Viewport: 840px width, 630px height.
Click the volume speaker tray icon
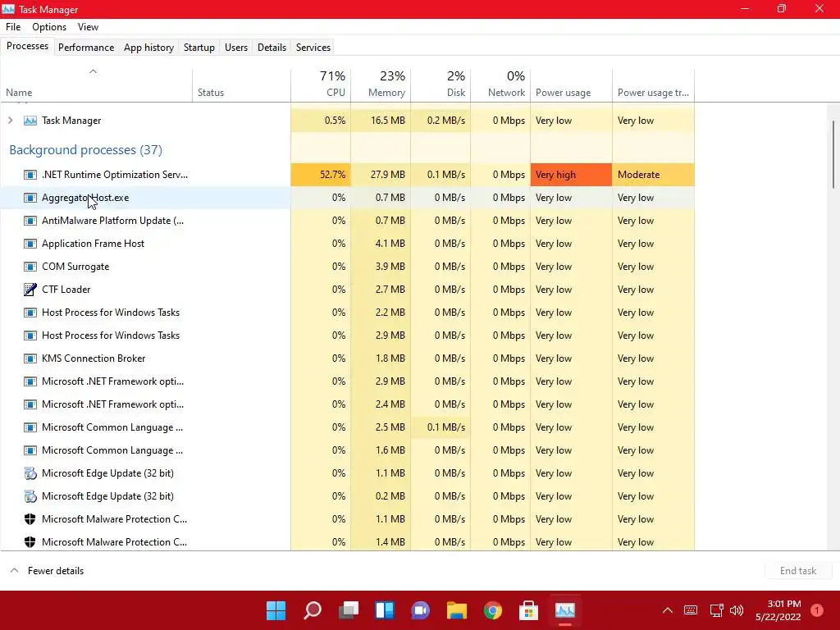[737, 610]
